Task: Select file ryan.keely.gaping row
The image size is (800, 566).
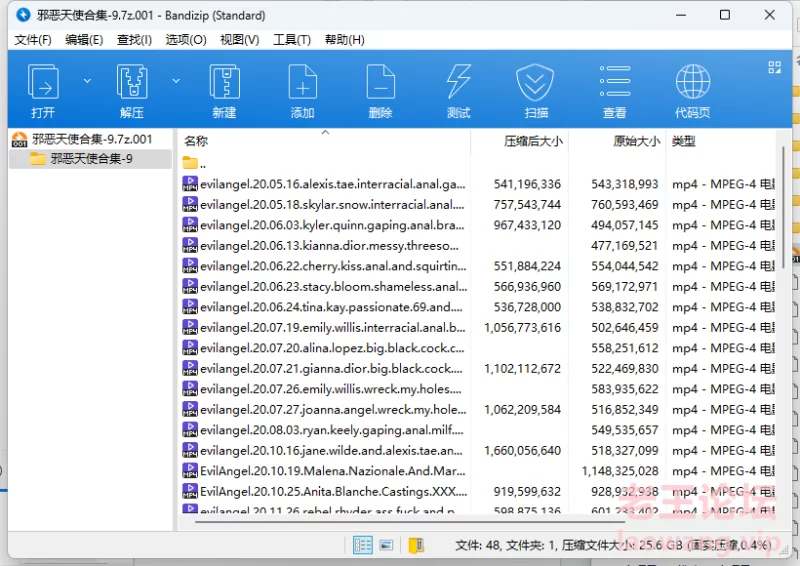Action: pos(478,430)
